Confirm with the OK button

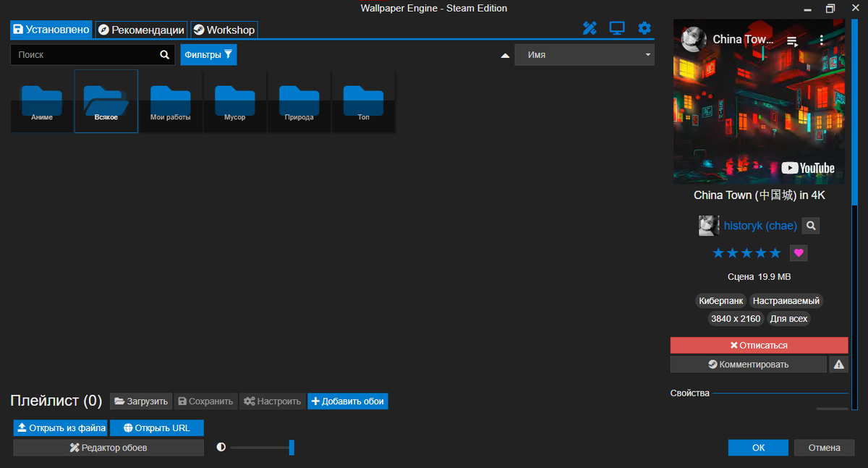758,448
